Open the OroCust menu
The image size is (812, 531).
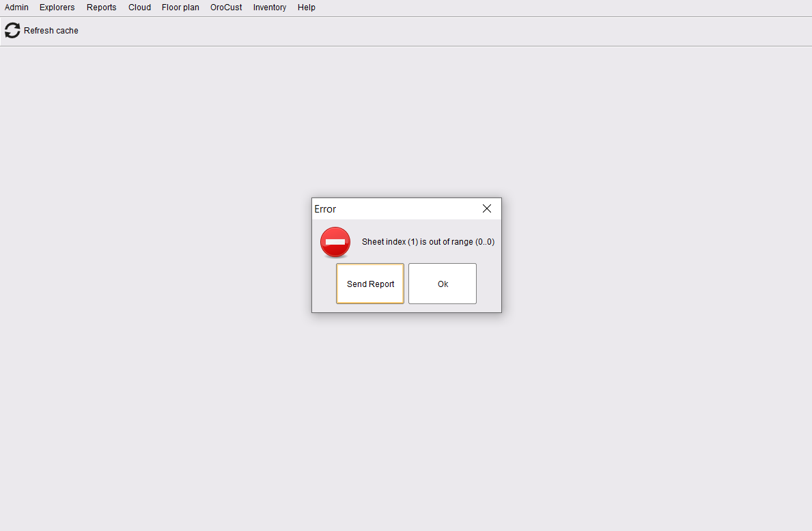click(226, 8)
